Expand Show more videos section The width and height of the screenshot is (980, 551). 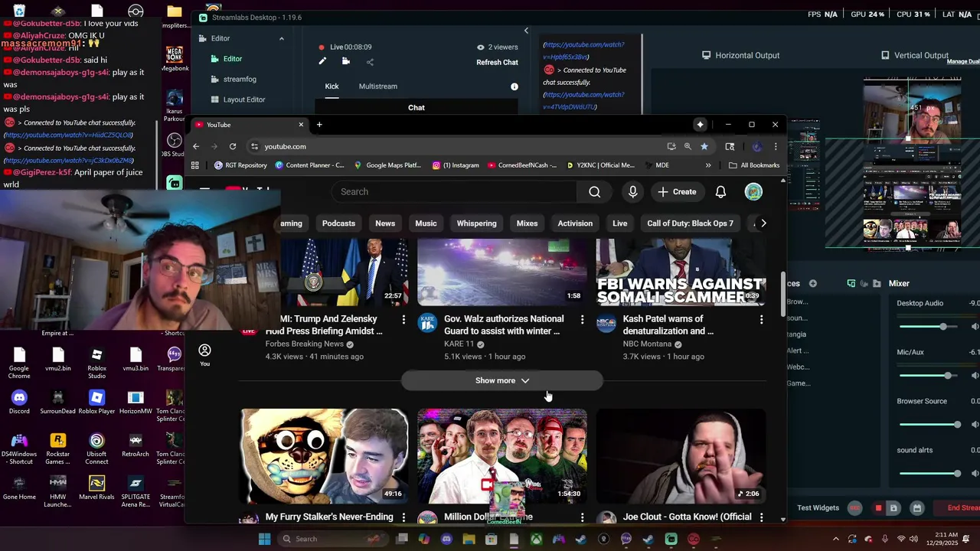(x=502, y=380)
